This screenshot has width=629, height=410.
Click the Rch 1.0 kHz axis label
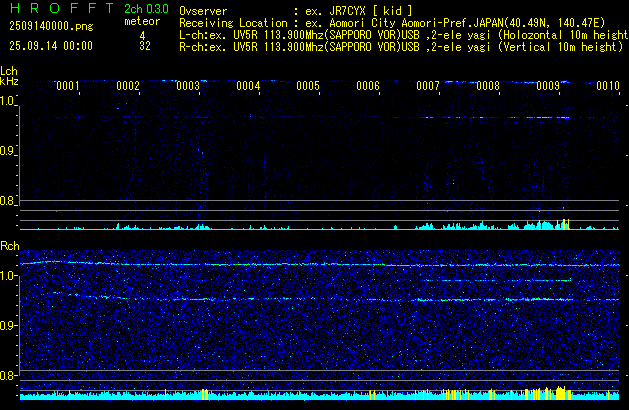pos(7,276)
